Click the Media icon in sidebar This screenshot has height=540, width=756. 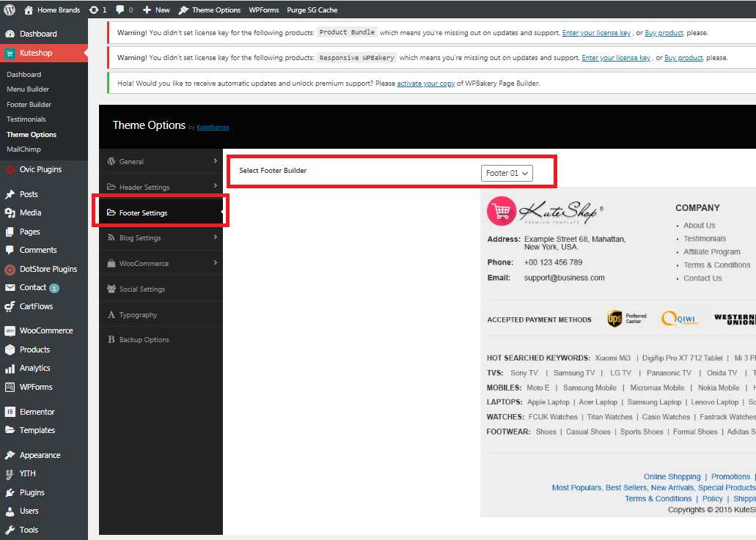[10, 213]
